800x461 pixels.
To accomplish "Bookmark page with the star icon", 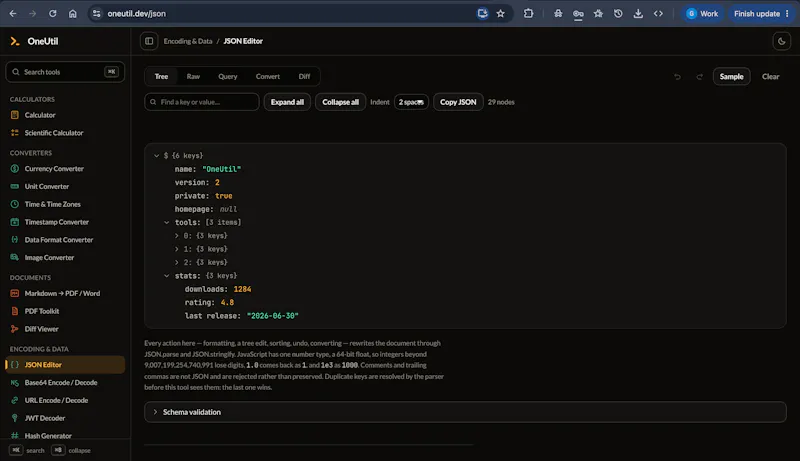I will point(501,14).
